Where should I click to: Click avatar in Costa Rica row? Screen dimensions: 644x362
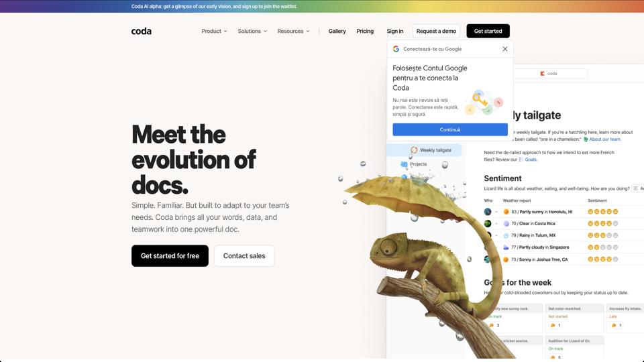[488, 224]
